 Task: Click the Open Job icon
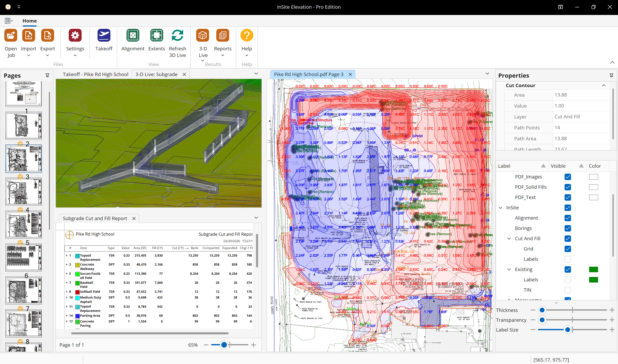coord(11,35)
